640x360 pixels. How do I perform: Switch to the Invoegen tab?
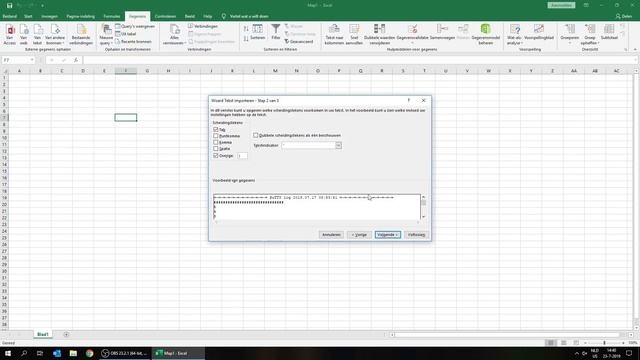coord(49,16)
